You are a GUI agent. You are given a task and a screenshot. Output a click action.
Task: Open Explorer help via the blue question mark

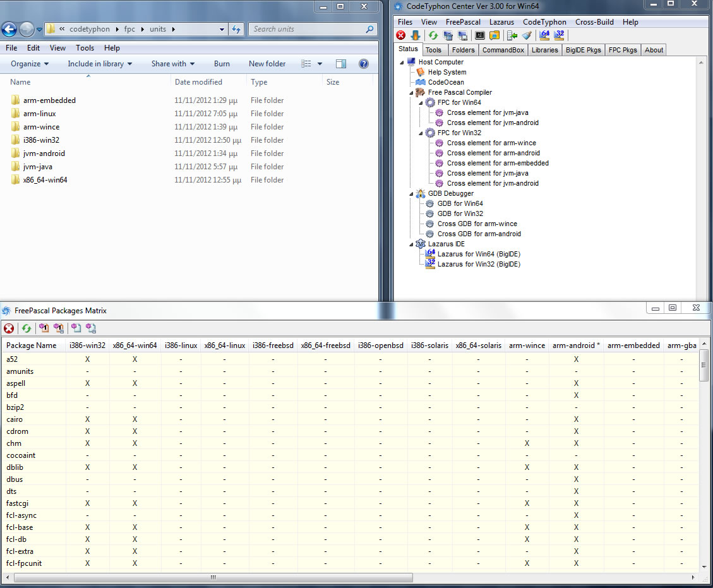tap(363, 64)
